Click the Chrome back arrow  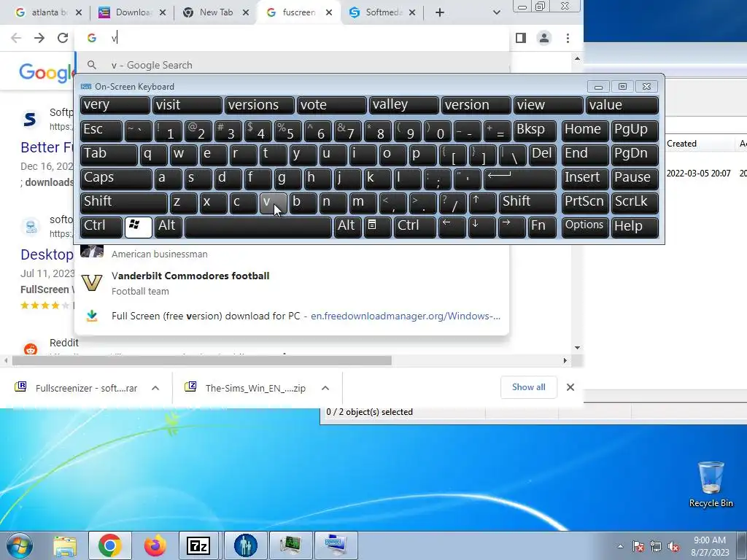point(16,38)
